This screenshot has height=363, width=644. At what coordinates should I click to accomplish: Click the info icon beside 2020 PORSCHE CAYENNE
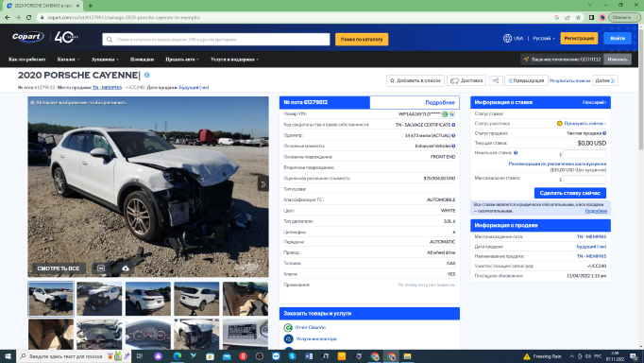click(x=146, y=76)
